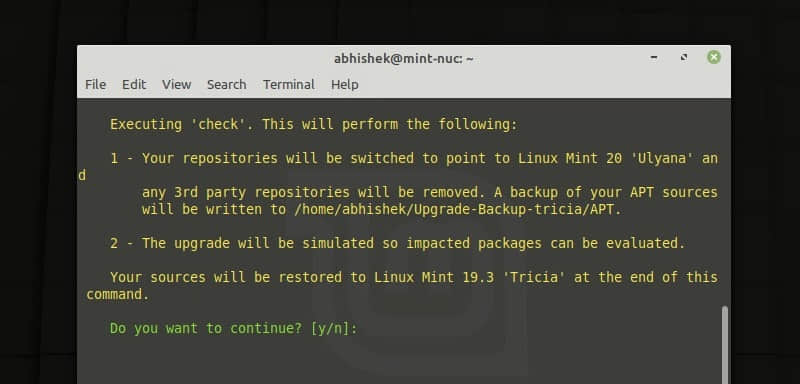Click the abhishek@mint-nuc title bar
This screenshot has height=384, width=800.
404,59
